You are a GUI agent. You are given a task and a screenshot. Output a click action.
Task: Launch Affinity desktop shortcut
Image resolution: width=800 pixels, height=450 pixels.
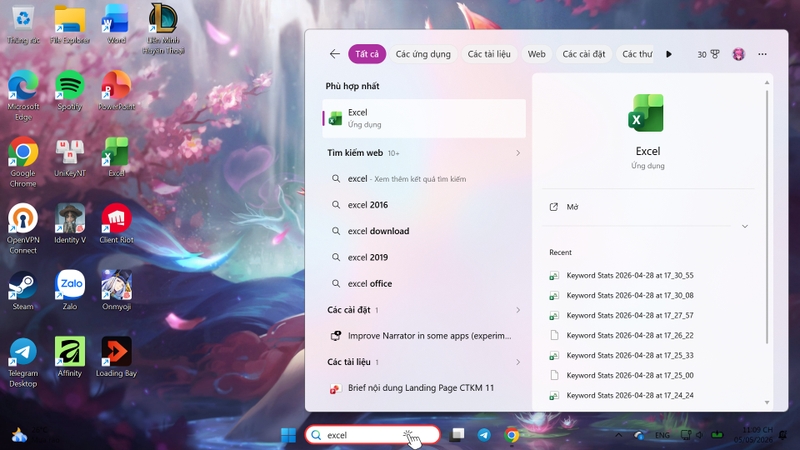click(70, 357)
